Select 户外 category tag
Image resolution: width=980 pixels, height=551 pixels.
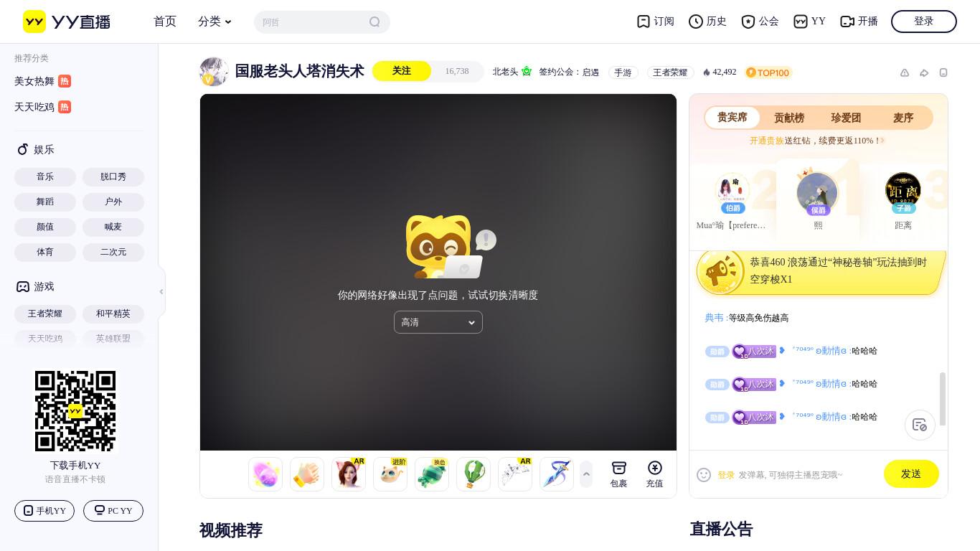[113, 202]
